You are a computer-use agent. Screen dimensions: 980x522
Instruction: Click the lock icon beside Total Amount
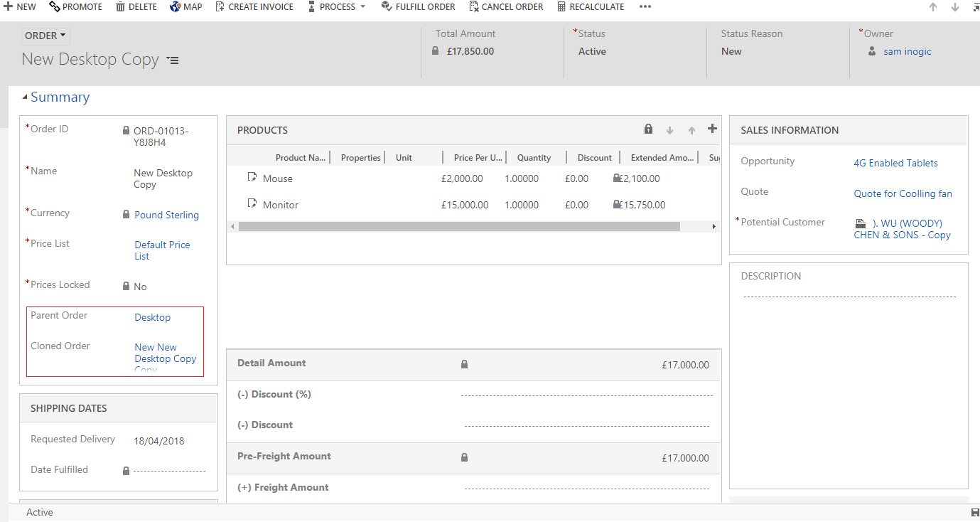pyautogui.click(x=436, y=51)
